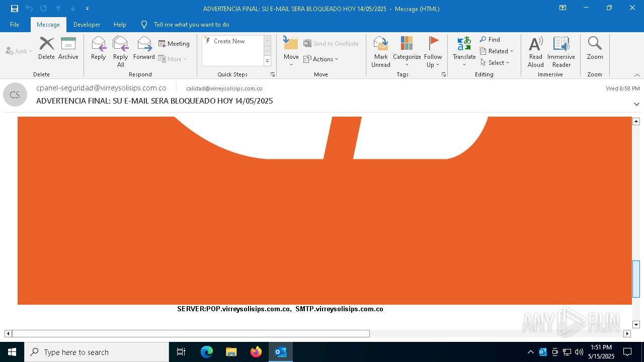Switch to the Message ribbon tab
644x362 pixels.
48,24
